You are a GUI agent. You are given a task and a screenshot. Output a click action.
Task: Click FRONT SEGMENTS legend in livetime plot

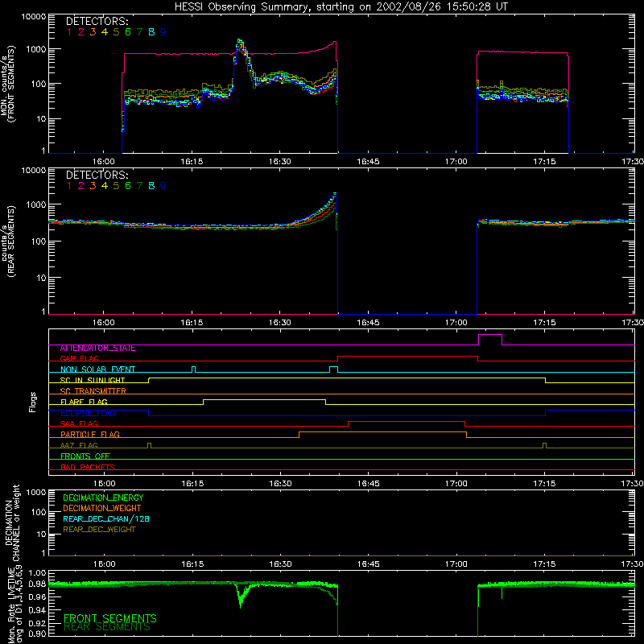(110, 618)
